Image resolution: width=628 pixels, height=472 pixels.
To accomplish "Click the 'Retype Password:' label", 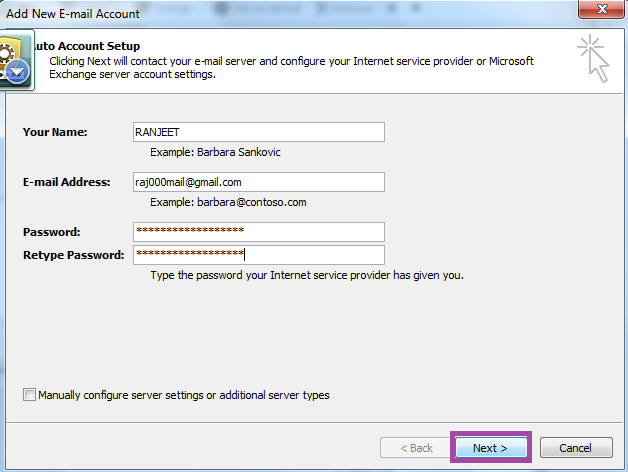I will pos(74,255).
